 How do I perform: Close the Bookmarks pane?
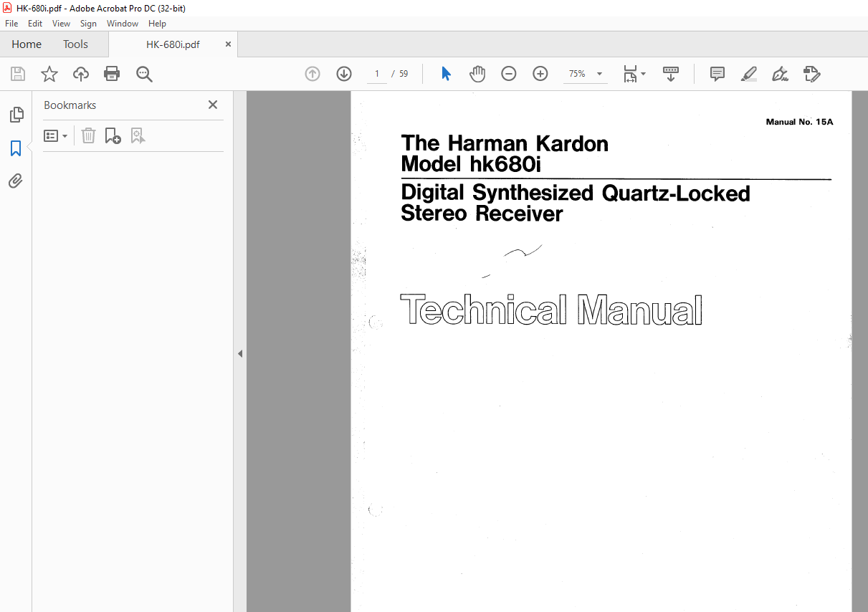213,105
